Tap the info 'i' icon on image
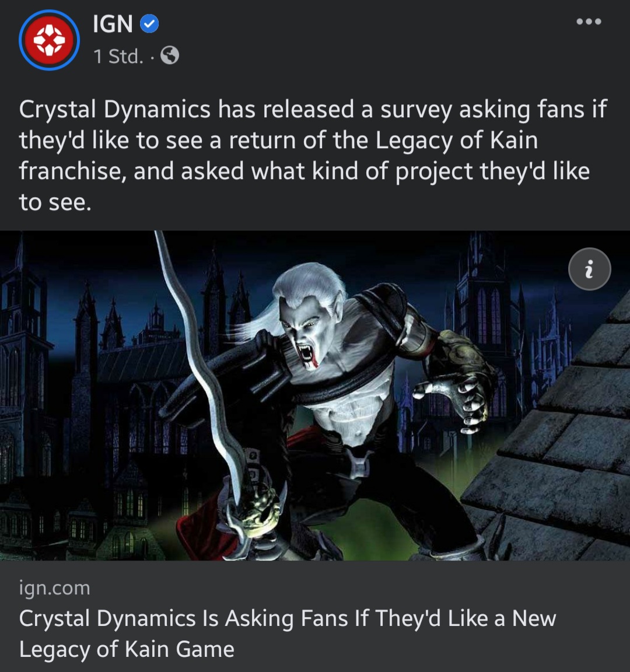Image resolution: width=630 pixels, height=672 pixels. pos(589,269)
